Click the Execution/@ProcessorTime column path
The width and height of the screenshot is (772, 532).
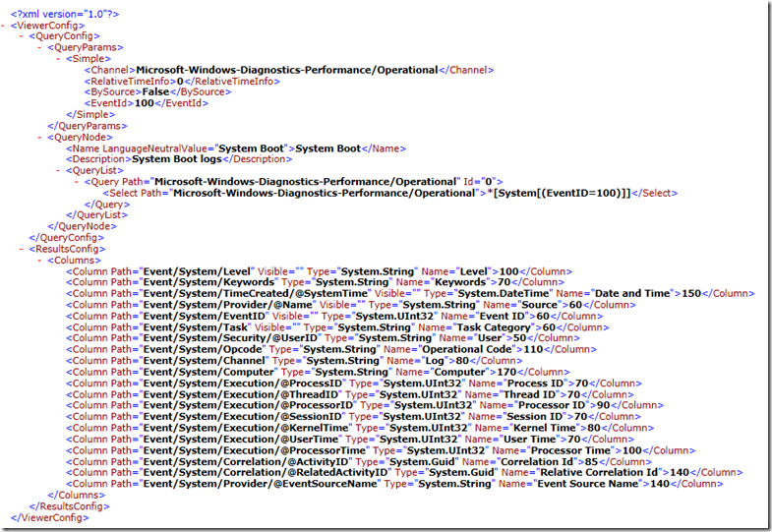(255, 450)
